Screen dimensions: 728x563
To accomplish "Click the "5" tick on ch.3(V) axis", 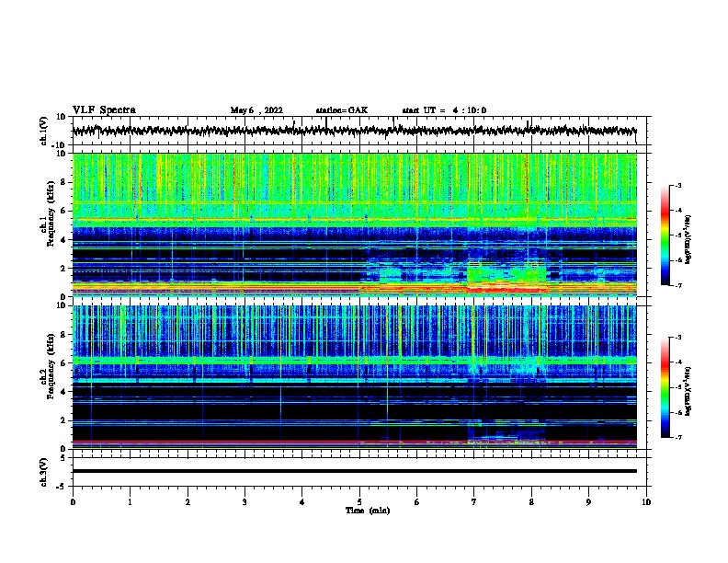I will (x=64, y=458).
